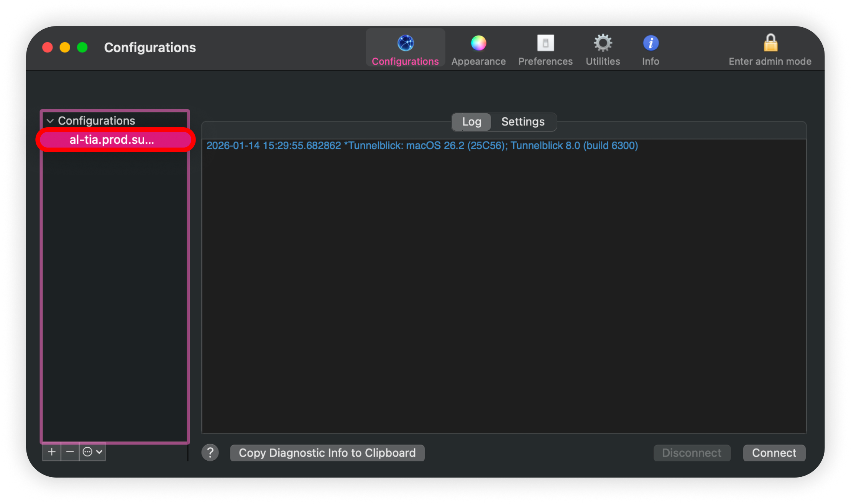Click the yellow minimize window button

point(65,48)
